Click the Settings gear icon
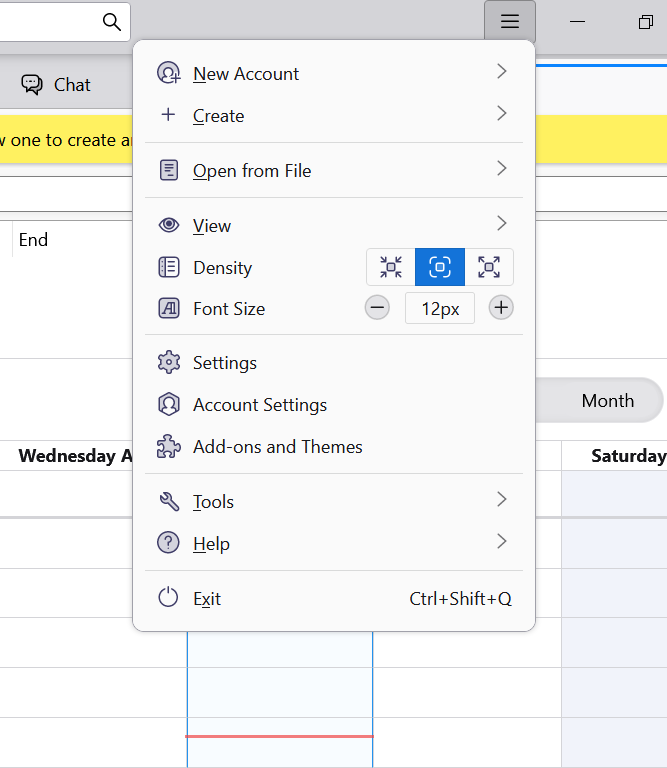Image resolution: width=667 pixels, height=768 pixels. 169,363
